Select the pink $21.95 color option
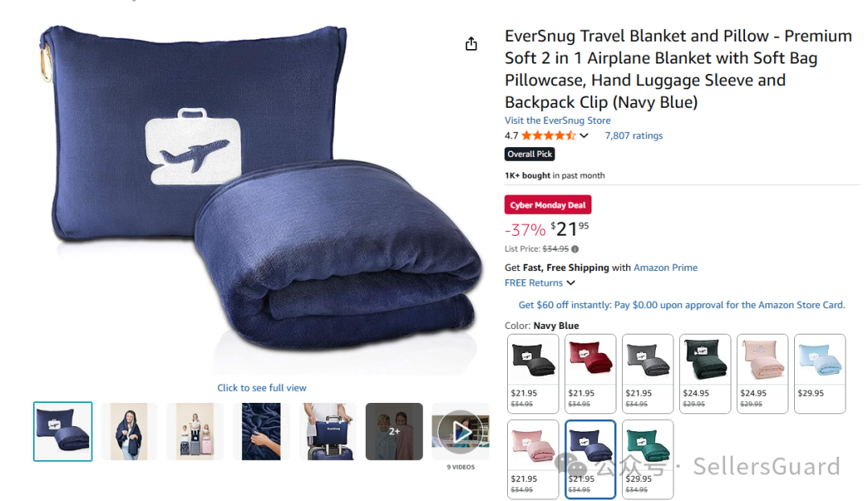868x501 pixels. coord(533,459)
